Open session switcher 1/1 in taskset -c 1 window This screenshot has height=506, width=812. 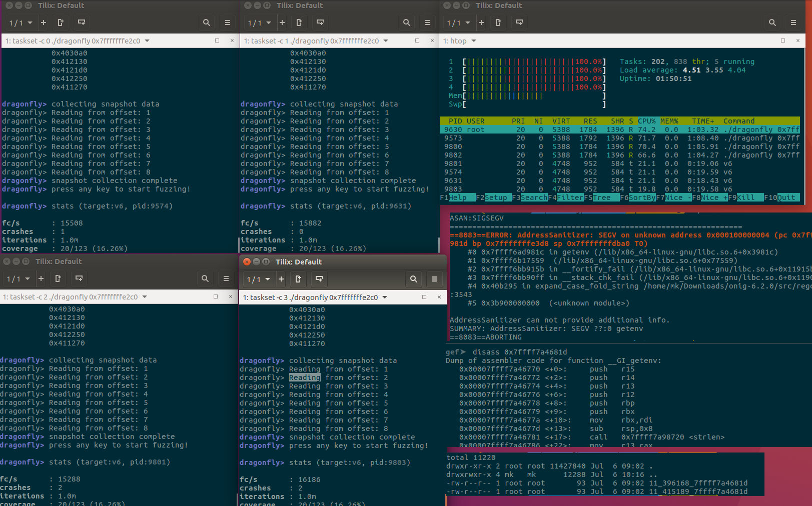point(259,22)
